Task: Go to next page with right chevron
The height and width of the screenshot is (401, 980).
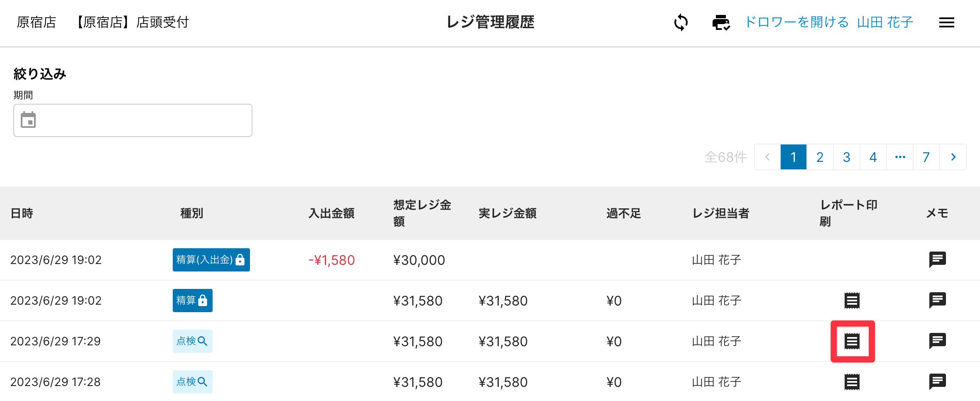Action: pyautogui.click(x=953, y=157)
